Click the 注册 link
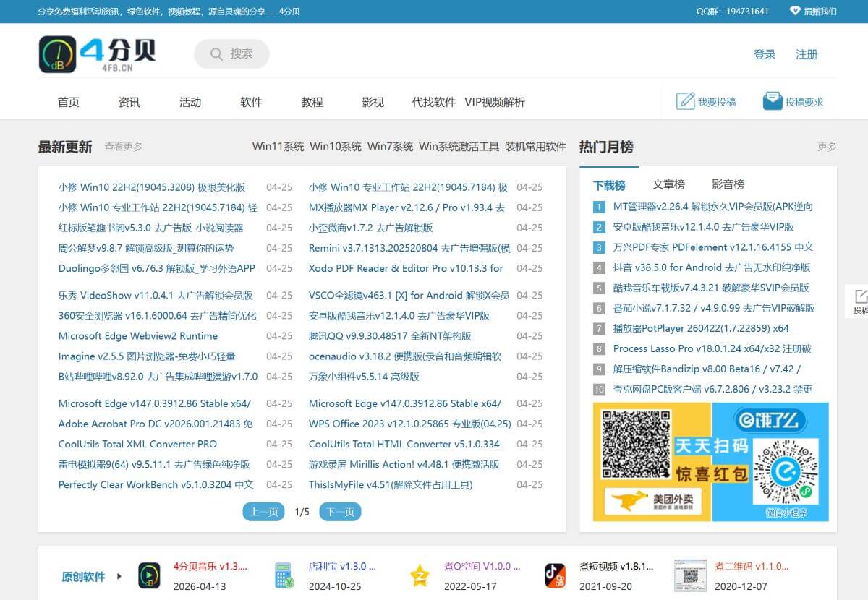Image resolution: width=868 pixels, height=600 pixels. (x=807, y=54)
